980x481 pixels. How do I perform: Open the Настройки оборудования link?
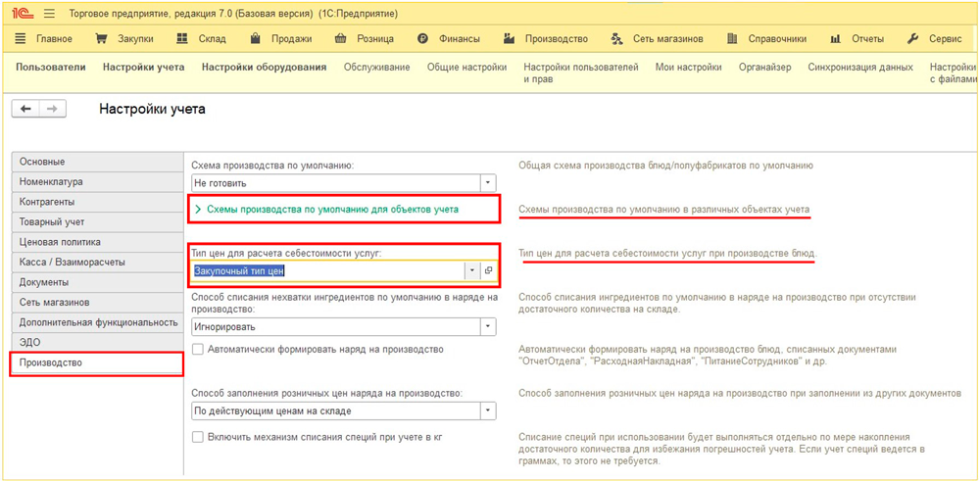[264, 68]
